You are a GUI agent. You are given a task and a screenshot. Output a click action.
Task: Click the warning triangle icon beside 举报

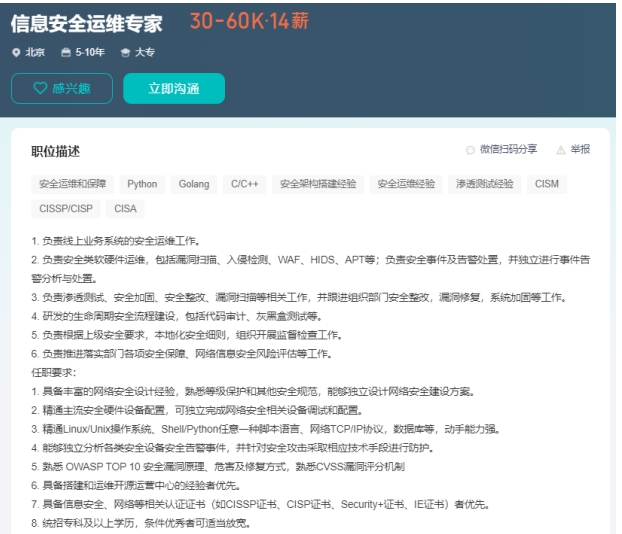561,150
